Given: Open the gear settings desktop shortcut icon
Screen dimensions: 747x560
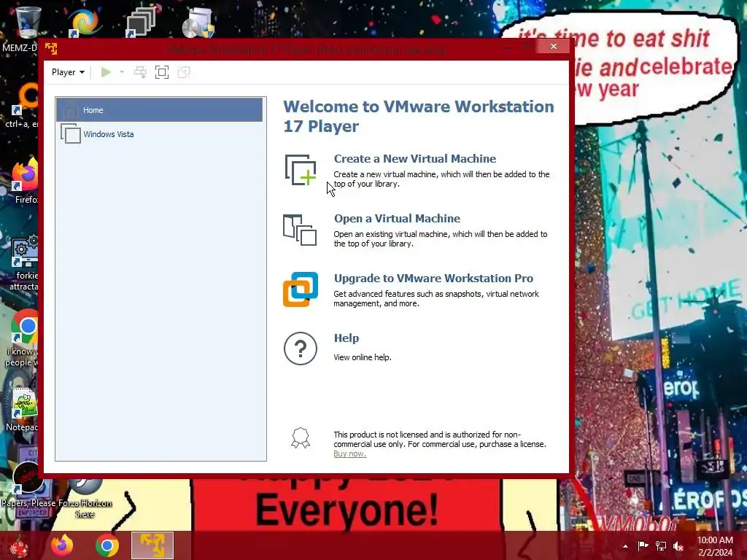Looking at the screenshot, I should 25,251.
